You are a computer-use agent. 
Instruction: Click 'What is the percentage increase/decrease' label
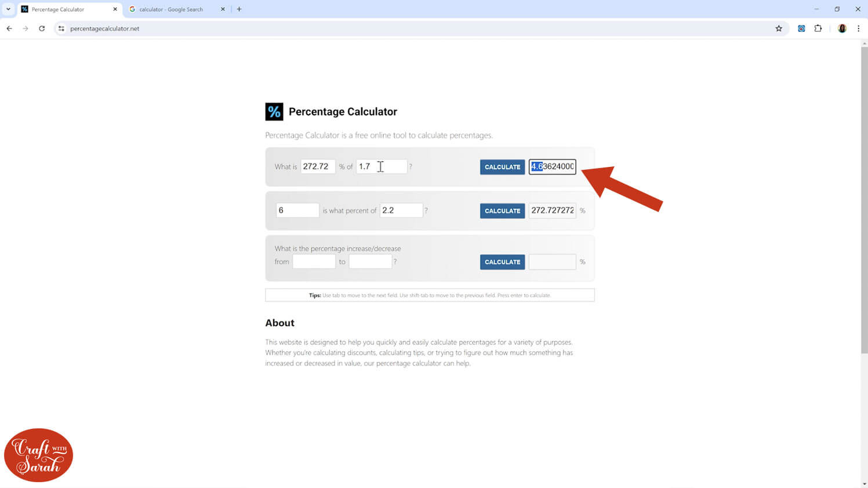pos(337,249)
